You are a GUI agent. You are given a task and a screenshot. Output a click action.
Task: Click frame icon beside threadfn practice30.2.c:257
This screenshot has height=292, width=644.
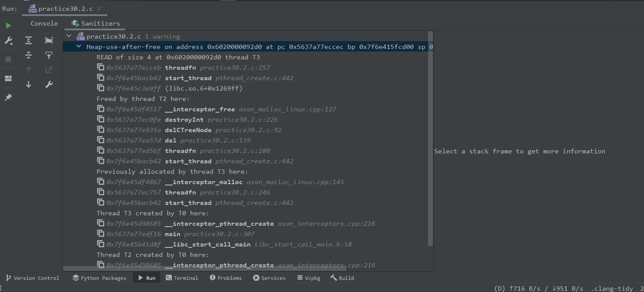click(101, 67)
